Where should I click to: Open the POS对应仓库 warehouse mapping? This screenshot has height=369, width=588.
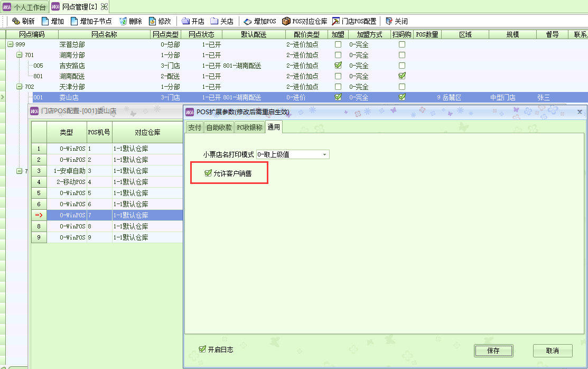click(x=286, y=22)
